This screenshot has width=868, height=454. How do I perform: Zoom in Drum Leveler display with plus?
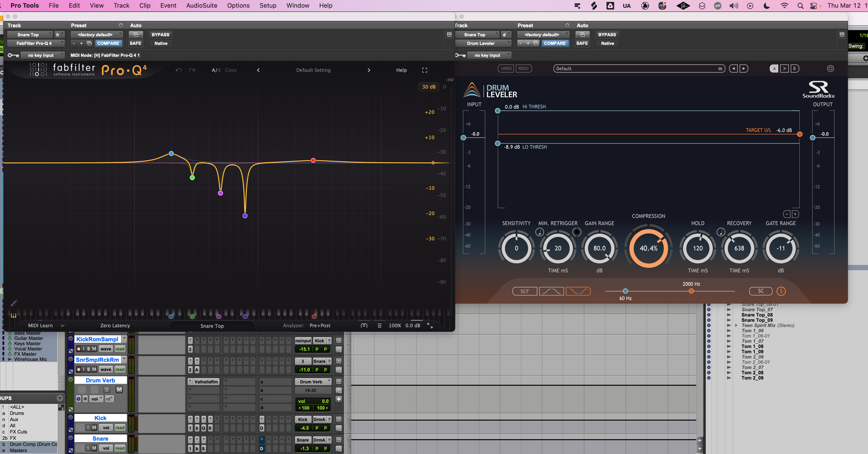795,214
